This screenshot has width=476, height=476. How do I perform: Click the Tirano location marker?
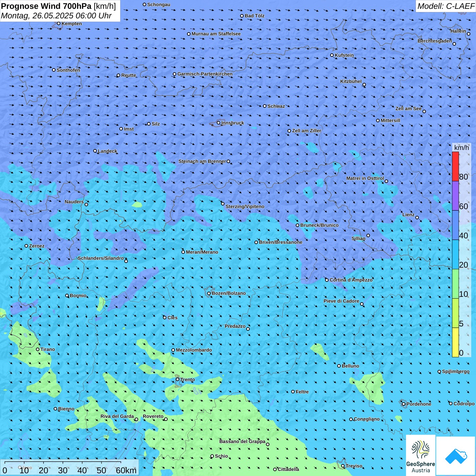(38, 349)
